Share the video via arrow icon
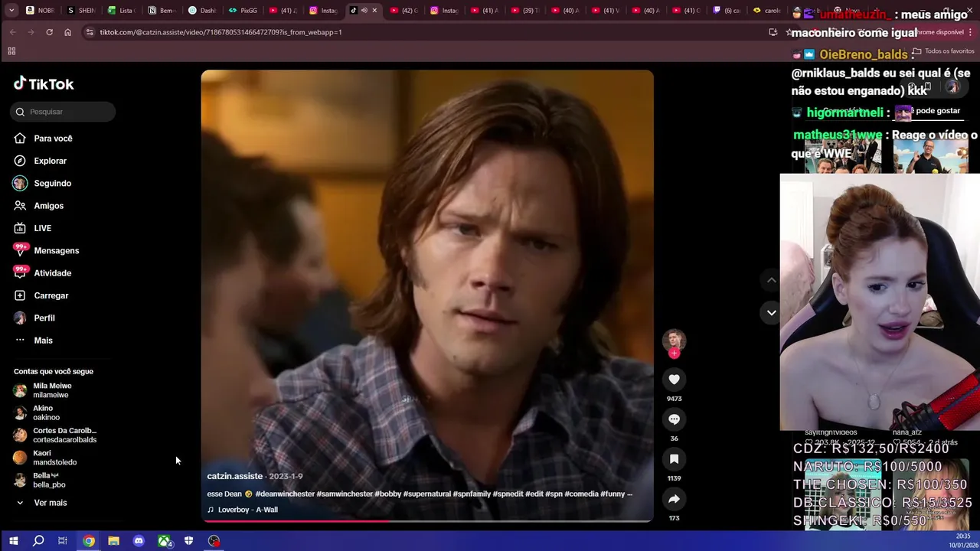This screenshot has width=980, height=551. click(674, 499)
